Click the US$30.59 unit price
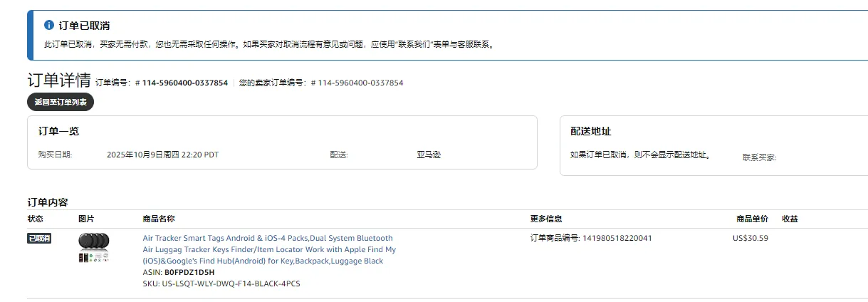The image size is (868, 302). [x=750, y=238]
